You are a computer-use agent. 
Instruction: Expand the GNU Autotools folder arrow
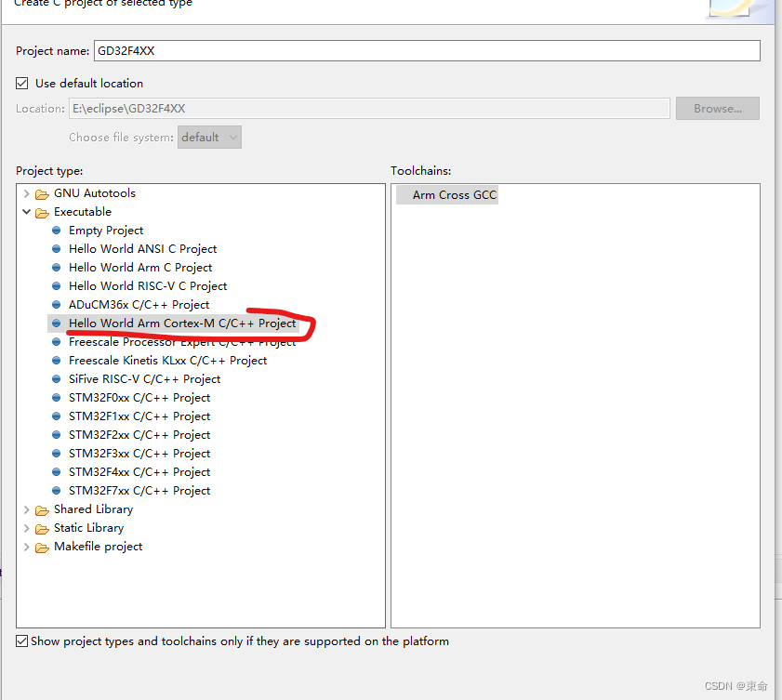coord(26,193)
